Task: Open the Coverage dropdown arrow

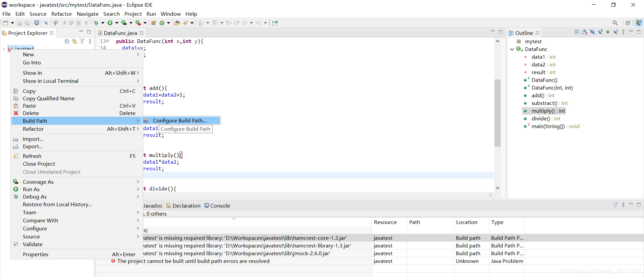Action: 131,23
